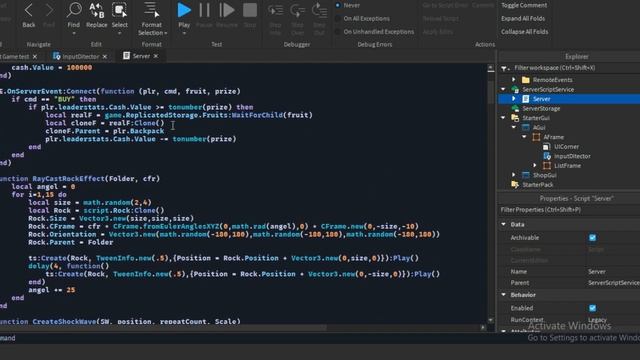The height and width of the screenshot is (360, 640).
Task: Click the vertical scrollbar up arrow
Action: [x=491, y=68]
